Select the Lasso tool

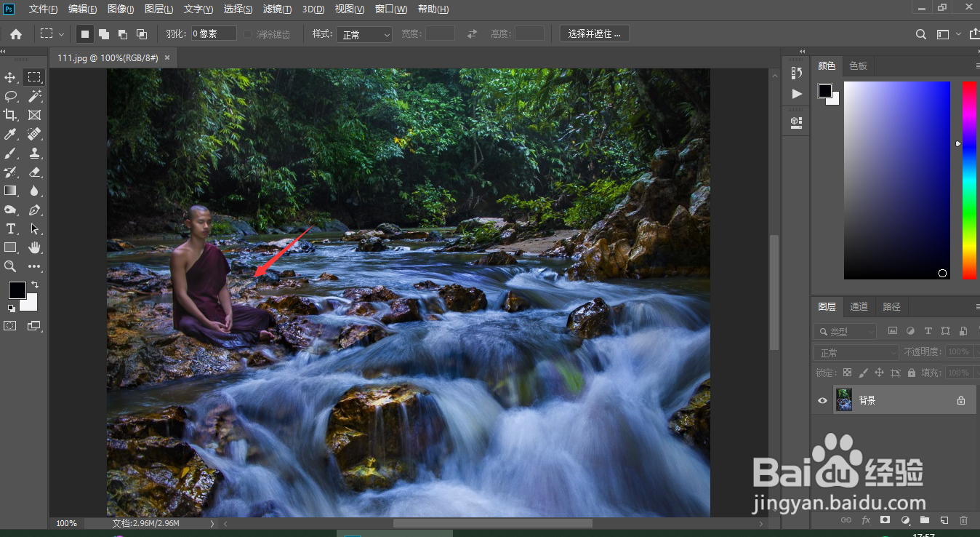click(11, 96)
